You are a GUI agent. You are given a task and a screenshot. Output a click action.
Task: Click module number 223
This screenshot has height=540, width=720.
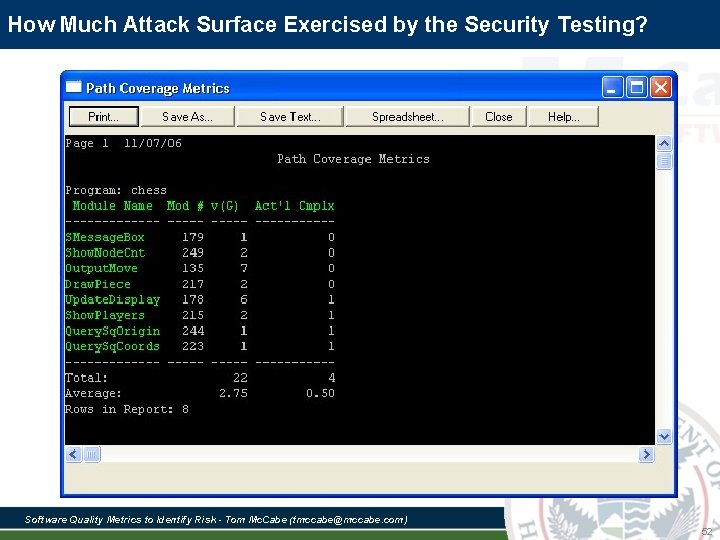193,346
